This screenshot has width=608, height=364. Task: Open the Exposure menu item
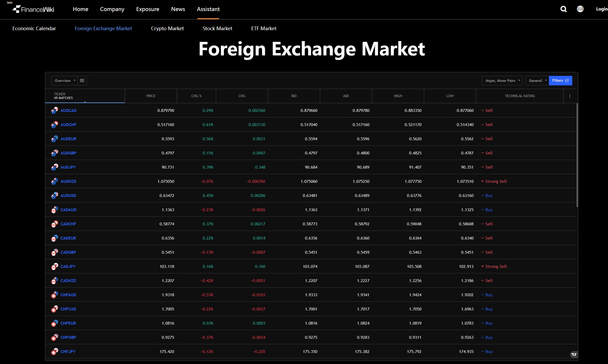pos(148,9)
